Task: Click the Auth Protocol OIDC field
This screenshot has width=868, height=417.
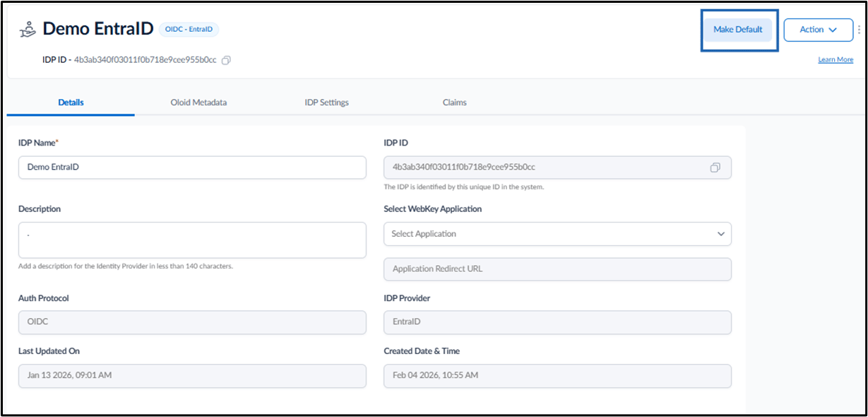Action: point(192,322)
